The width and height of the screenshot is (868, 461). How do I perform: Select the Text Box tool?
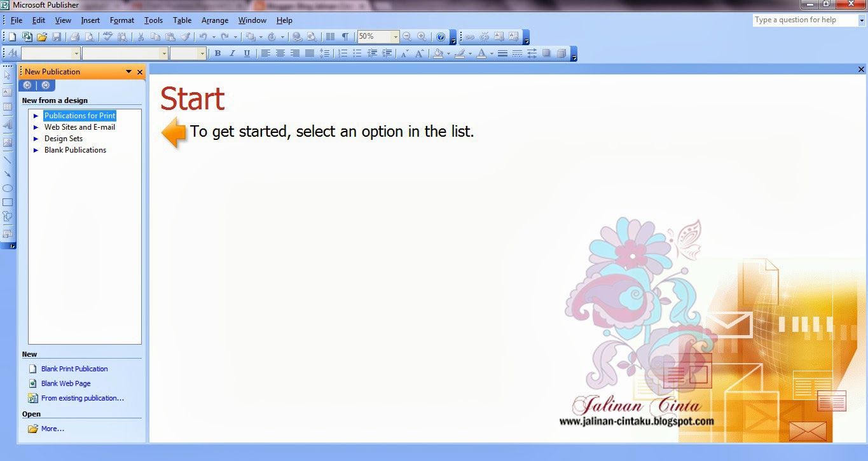(8, 92)
